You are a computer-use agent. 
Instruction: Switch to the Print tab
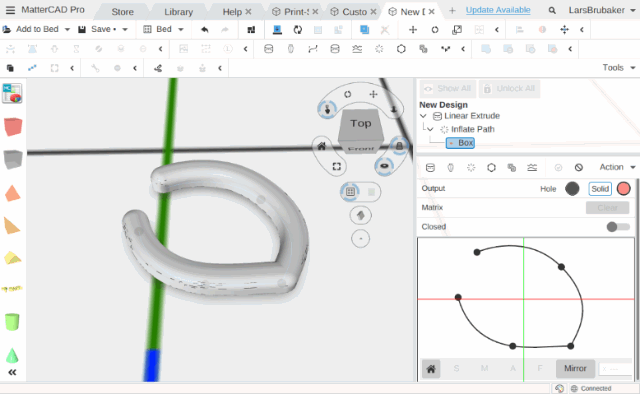click(296, 12)
